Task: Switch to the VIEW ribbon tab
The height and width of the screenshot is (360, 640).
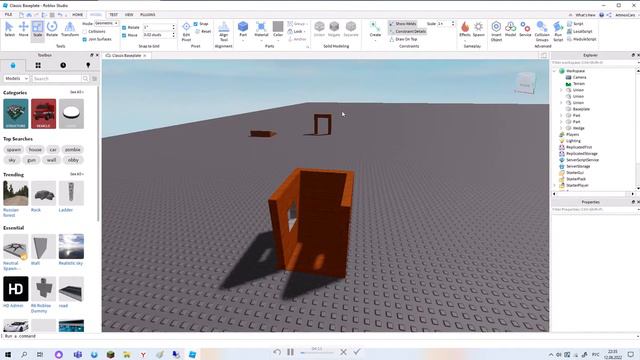Action: [129, 15]
